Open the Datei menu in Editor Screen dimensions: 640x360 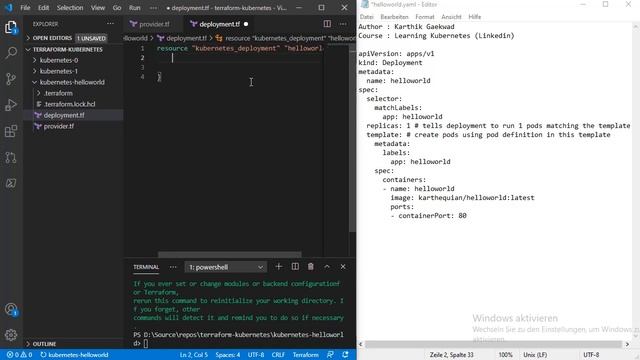coord(366,17)
